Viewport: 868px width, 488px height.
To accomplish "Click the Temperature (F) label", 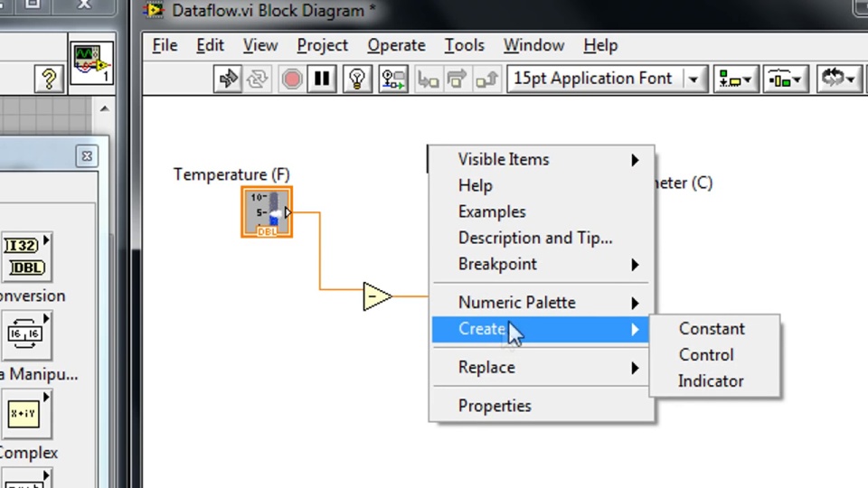I will (231, 174).
